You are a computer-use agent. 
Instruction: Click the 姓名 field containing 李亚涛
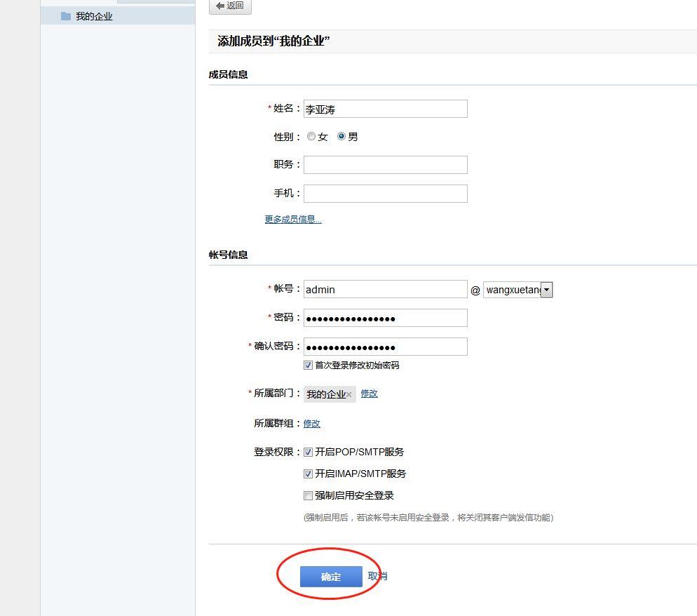[x=385, y=109]
